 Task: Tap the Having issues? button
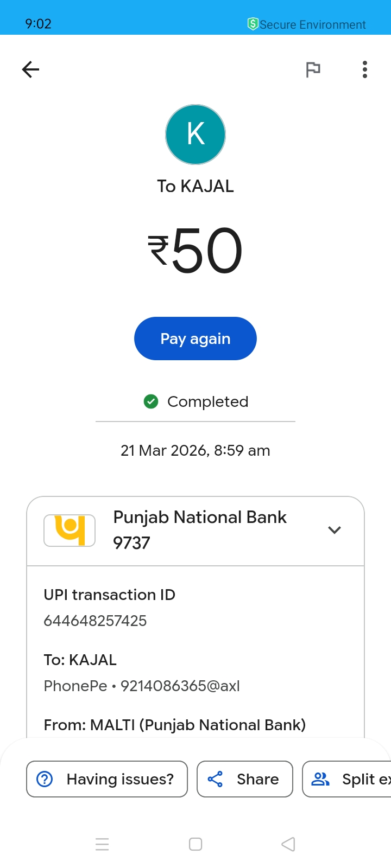click(x=107, y=779)
